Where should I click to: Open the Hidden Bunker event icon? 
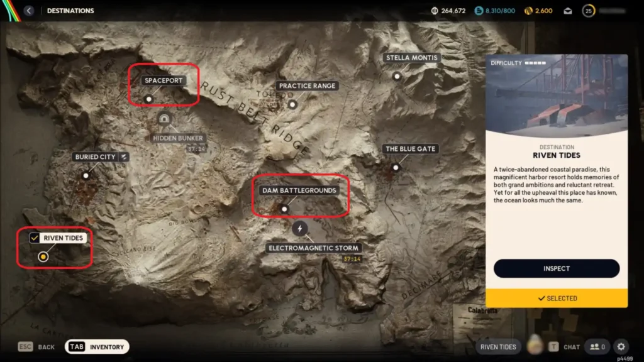pos(164,119)
